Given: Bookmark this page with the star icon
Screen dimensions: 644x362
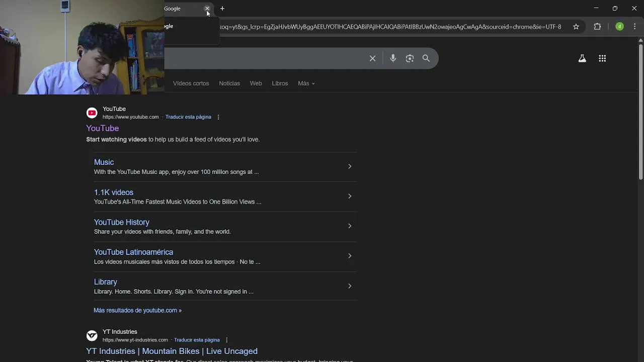Looking at the screenshot, I should (576, 27).
